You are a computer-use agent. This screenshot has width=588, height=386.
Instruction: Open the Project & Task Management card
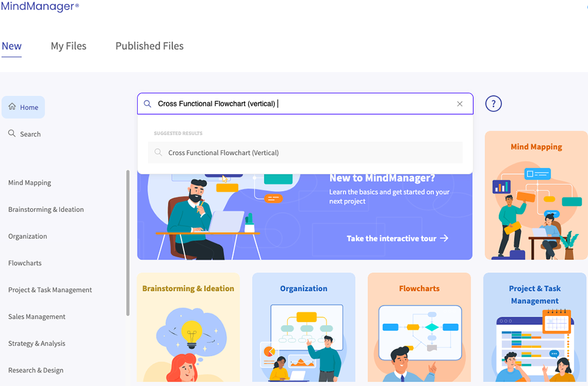535,327
